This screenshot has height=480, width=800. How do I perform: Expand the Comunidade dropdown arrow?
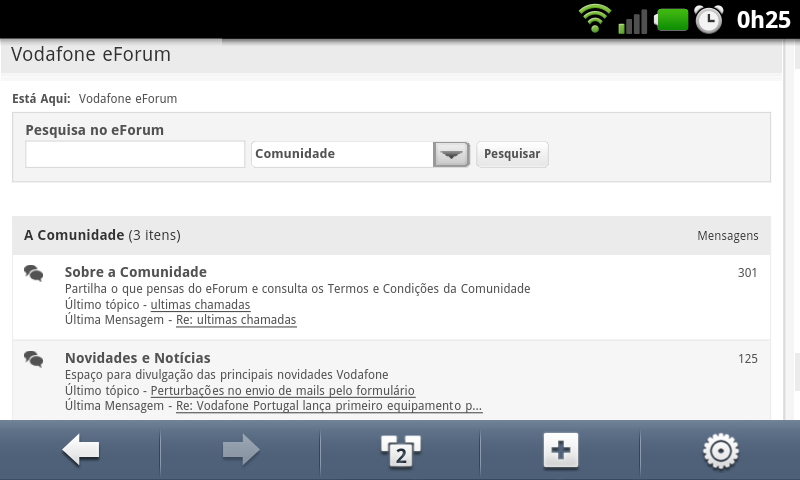451,154
